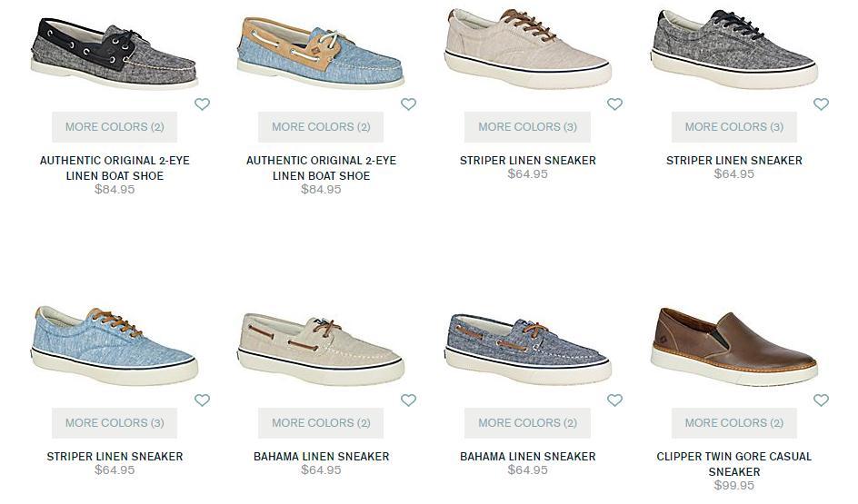
Task: View More Colors for Clipper Twin Gore
Action: [733, 423]
